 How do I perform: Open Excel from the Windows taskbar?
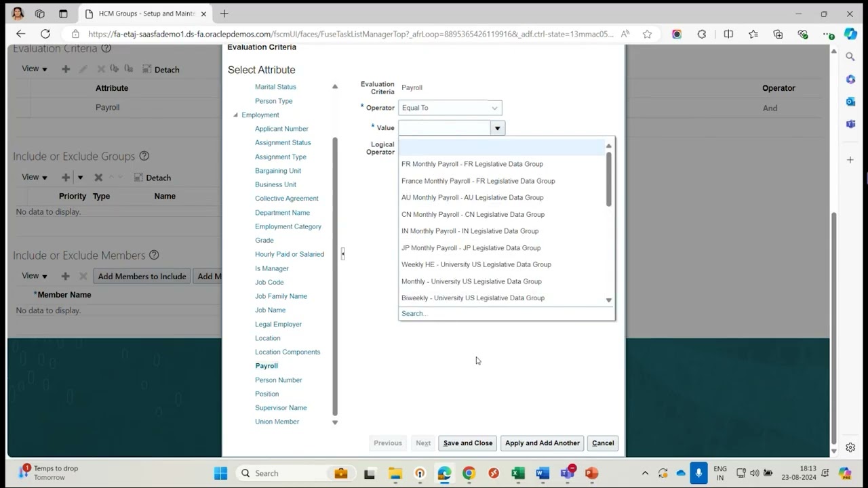tap(518, 473)
